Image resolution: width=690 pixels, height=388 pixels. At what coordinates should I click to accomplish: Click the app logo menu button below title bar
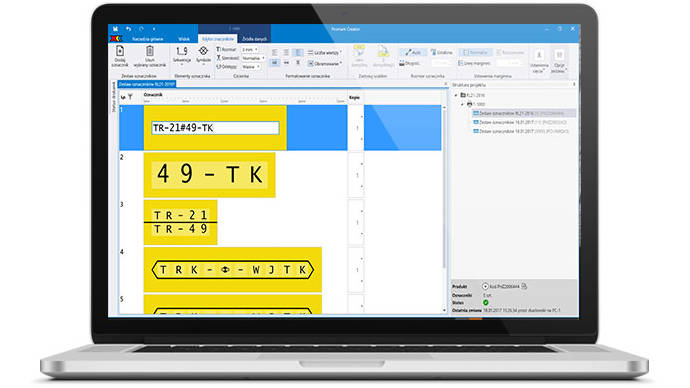(116, 39)
